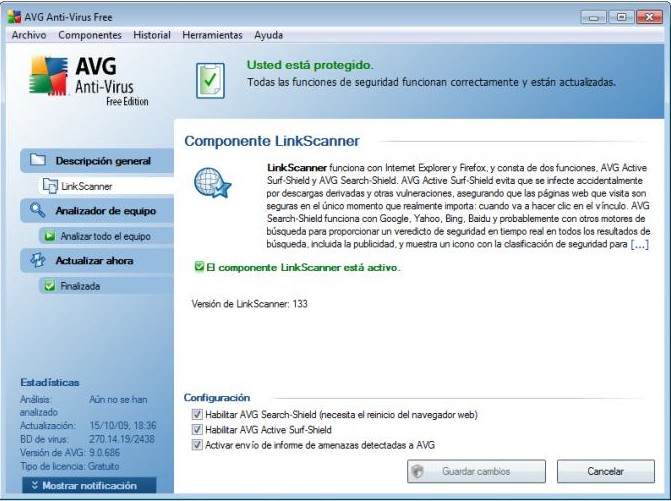This screenshot has height=501, width=671.
Task: Click Actualizar ahora
Action: click(x=97, y=261)
